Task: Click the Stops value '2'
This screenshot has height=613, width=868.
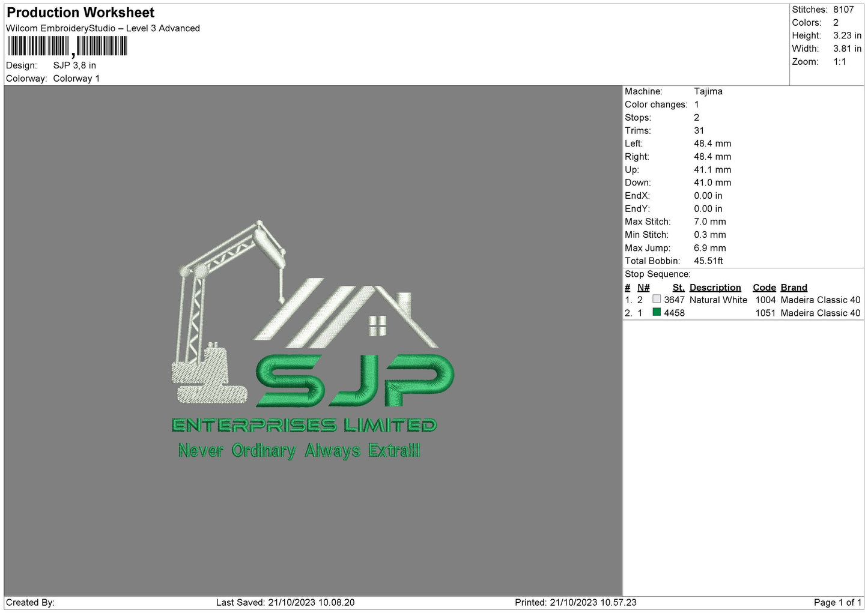Action: click(x=697, y=118)
